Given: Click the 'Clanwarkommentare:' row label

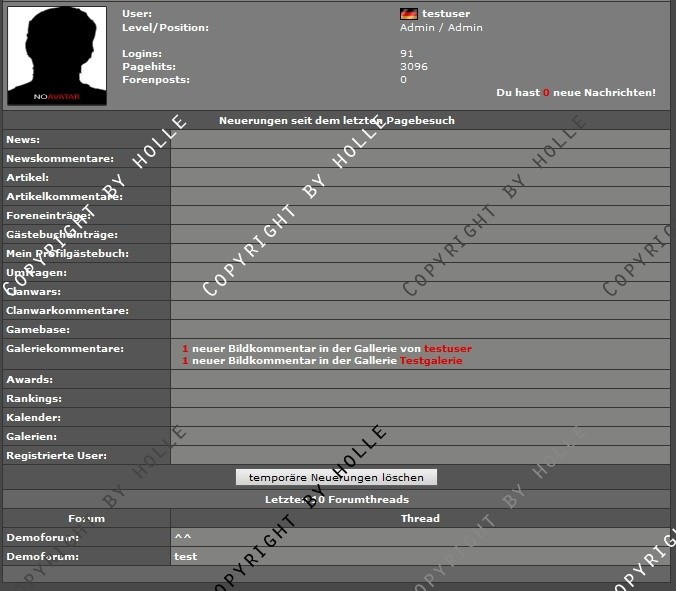Looking at the screenshot, I should click(66, 310).
